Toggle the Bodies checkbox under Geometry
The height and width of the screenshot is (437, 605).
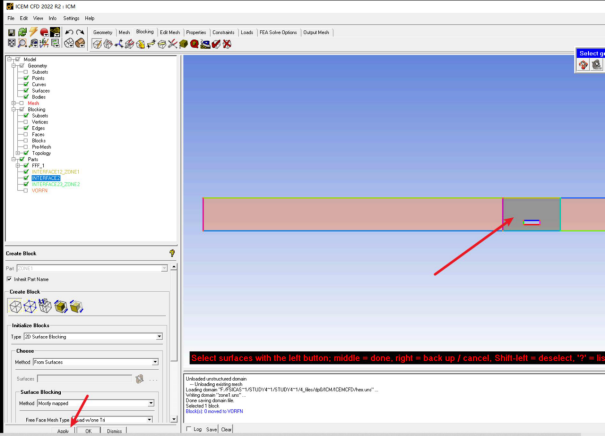[x=26, y=96]
